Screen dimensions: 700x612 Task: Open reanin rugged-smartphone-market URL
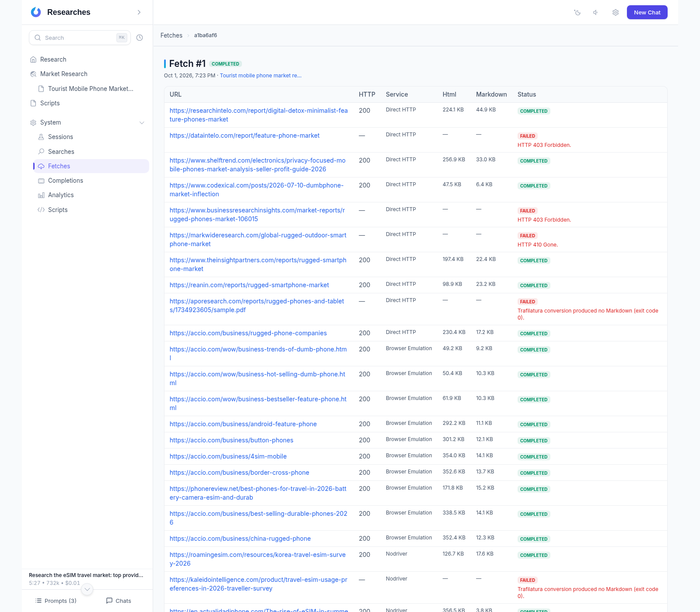[249, 285]
